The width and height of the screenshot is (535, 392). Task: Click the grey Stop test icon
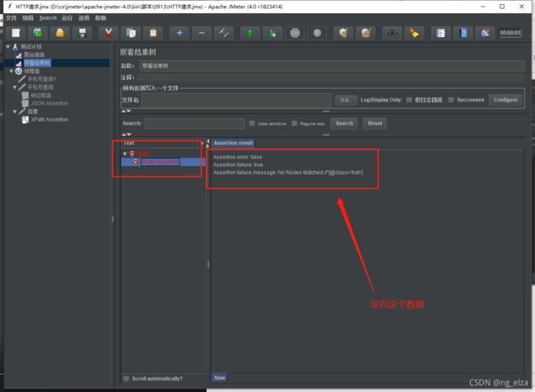(295, 33)
